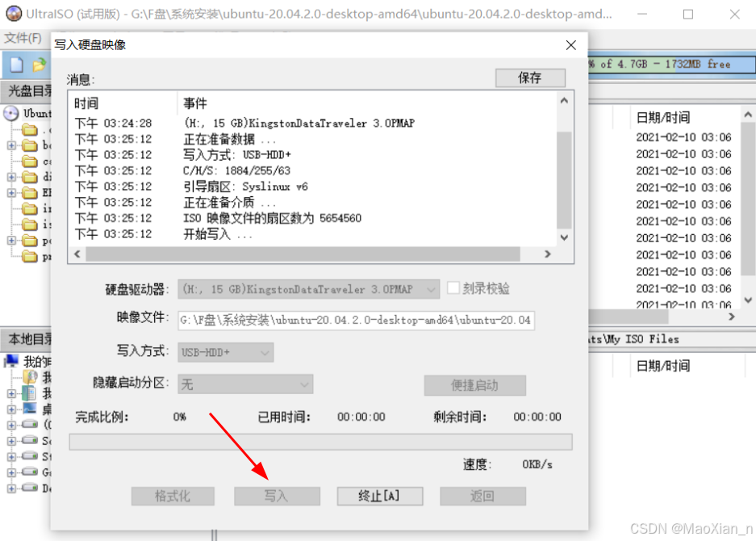756x541 pixels.
Task: Select the folder icon labeled 'bo'
Action: coord(30,145)
